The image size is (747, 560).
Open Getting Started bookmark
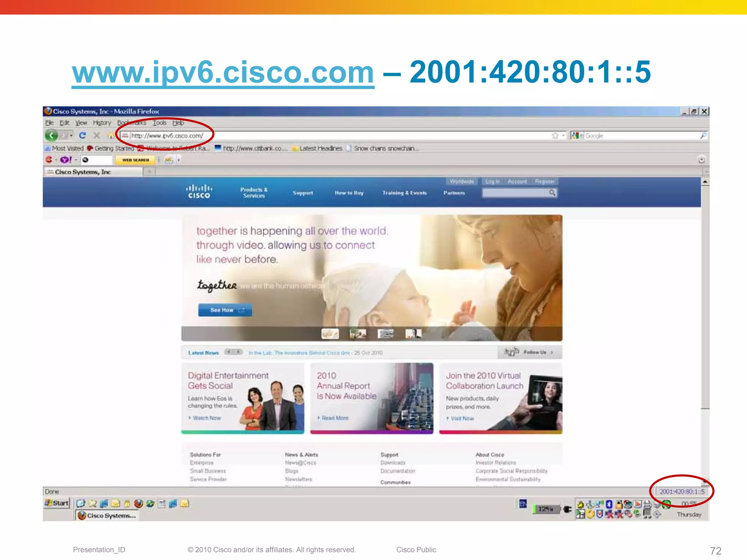(111, 148)
